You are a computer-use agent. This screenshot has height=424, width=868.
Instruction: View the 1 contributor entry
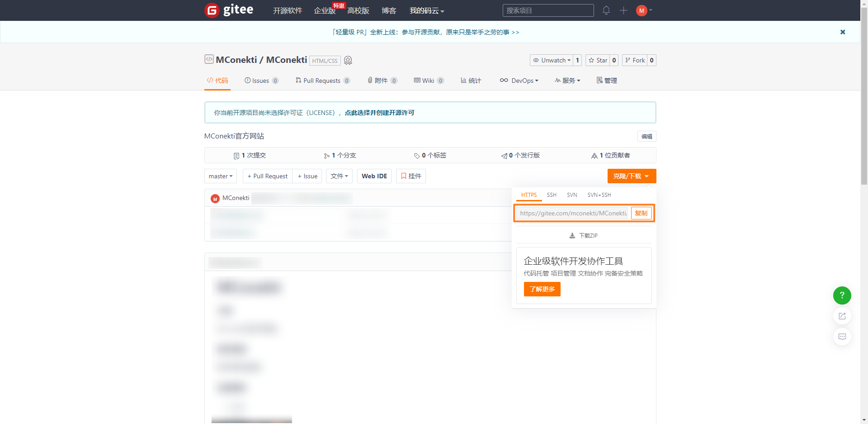pyautogui.click(x=610, y=156)
